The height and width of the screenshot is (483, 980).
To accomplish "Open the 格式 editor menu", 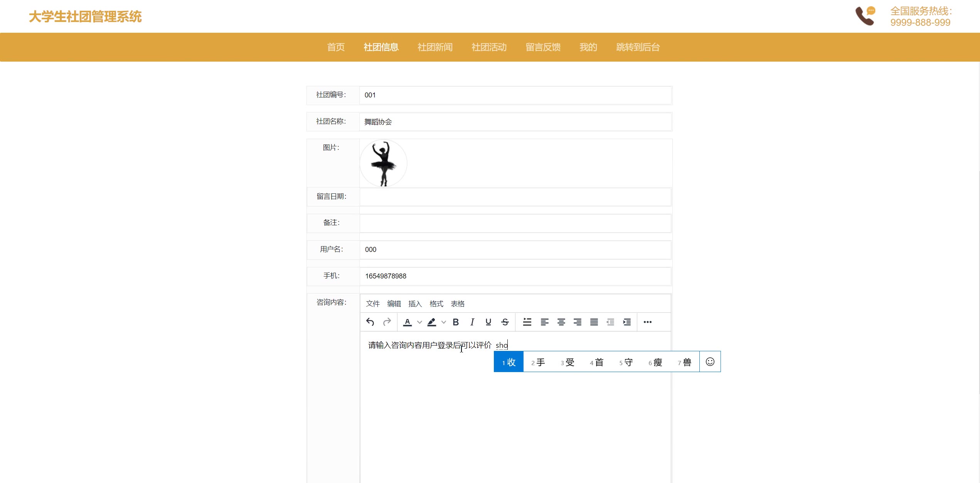I will 436,304.
